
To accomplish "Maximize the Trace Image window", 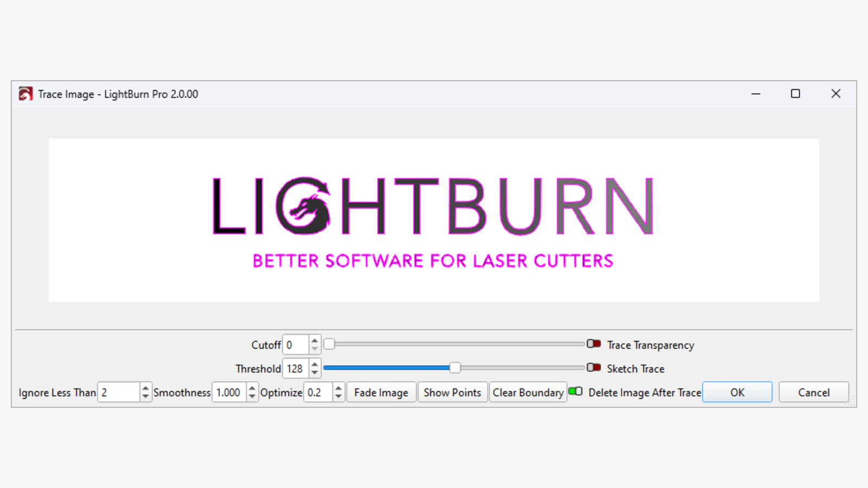I will pos(795,94).
